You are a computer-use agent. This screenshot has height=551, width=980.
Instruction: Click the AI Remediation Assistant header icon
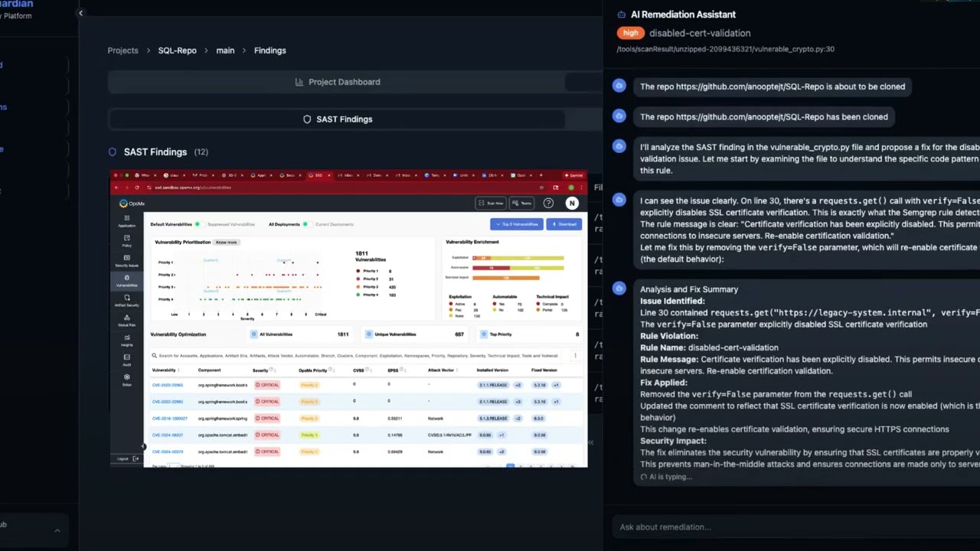[621, 15]
